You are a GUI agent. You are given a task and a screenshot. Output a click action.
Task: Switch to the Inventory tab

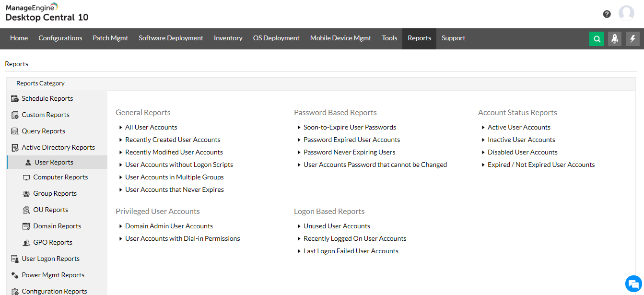[x=228, y=38]
